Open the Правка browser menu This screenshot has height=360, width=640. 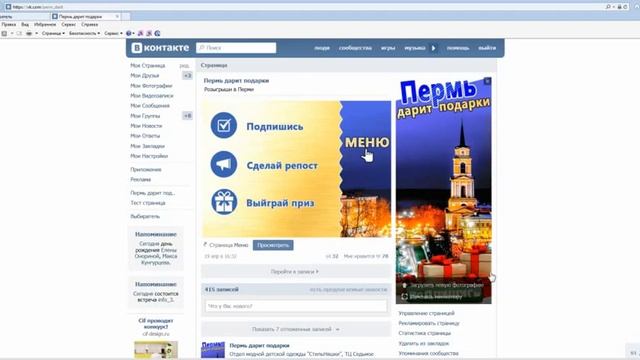9,24
